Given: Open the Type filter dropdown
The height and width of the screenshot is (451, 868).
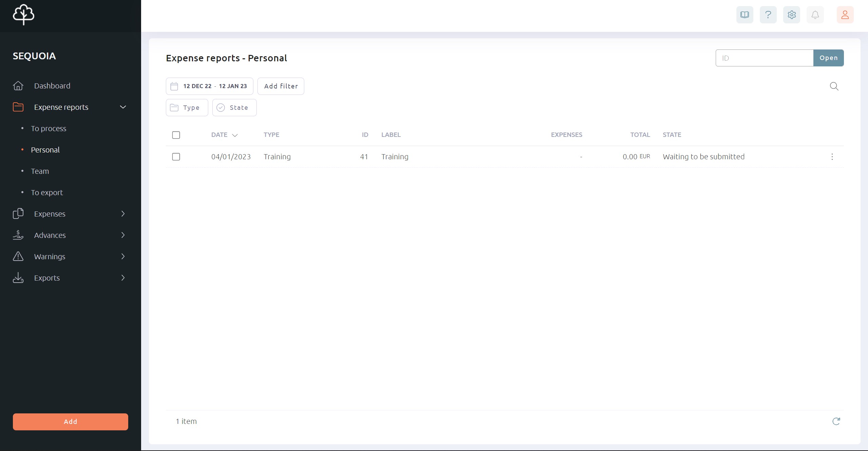Looking at the screenshot, I should [x=187, y=108].
